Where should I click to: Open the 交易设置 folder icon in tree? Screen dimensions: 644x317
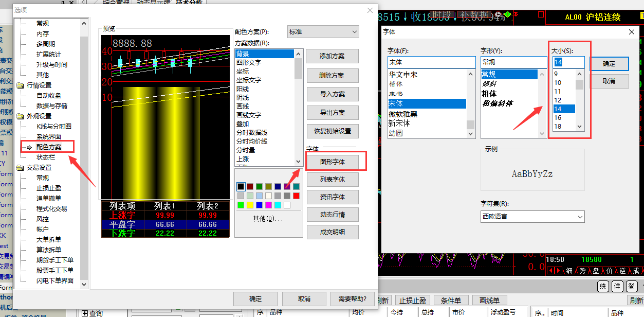pyautogui.click(x=20, y=168)
